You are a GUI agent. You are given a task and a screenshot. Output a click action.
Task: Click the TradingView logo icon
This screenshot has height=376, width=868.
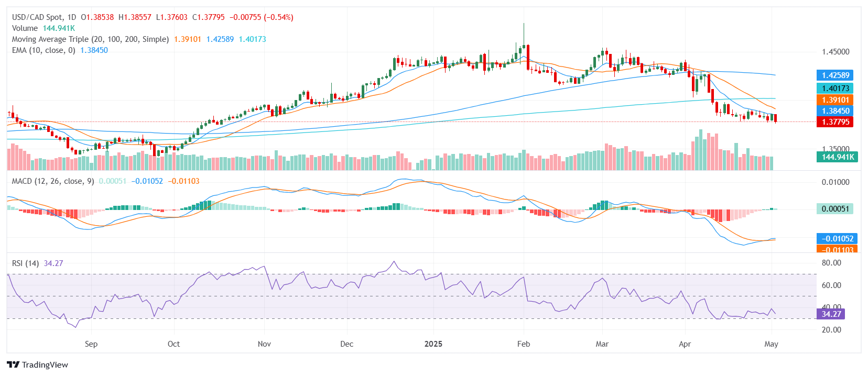pos(13,365)
